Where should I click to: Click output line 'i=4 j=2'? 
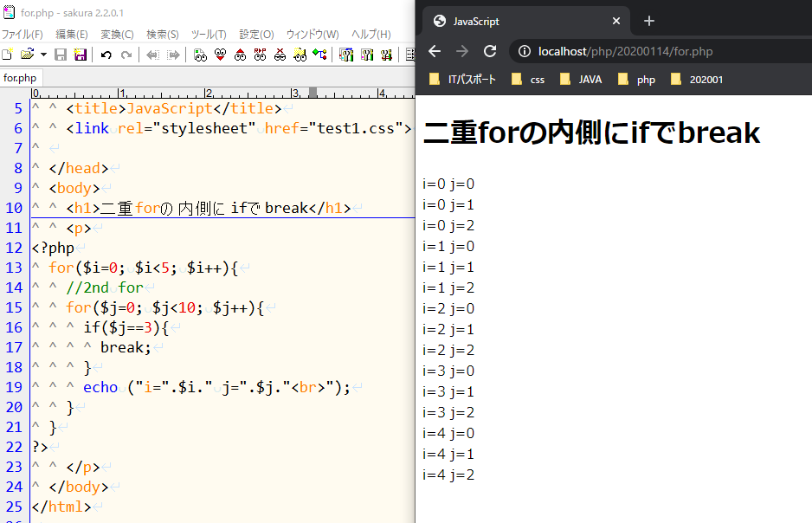click(448, 475)
